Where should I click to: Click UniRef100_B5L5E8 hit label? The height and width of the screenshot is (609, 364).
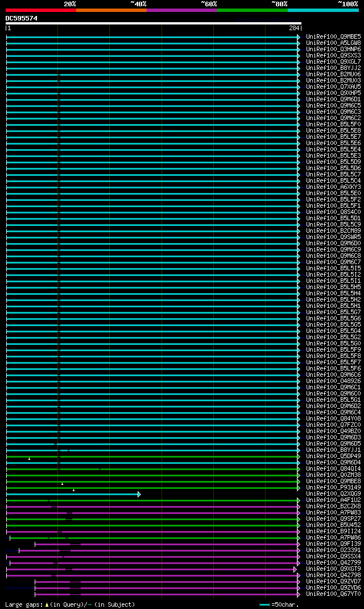tap(333, 130)
